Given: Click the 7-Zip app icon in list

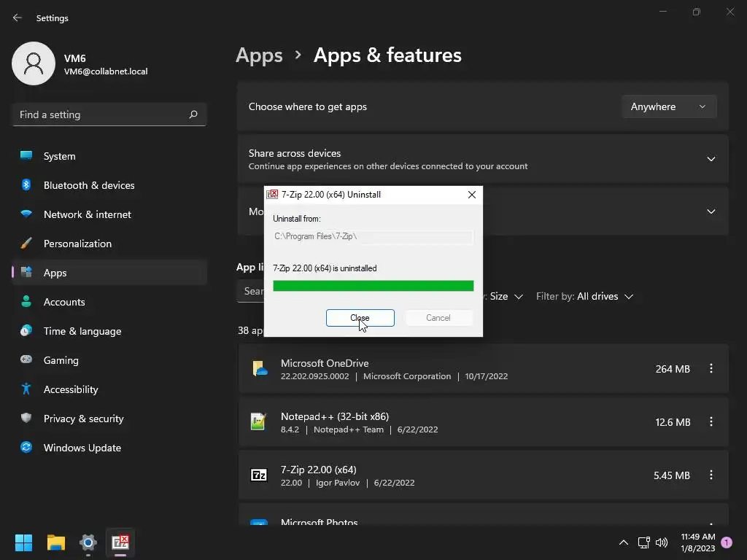Looking at the screenshot, I should 259,475.
